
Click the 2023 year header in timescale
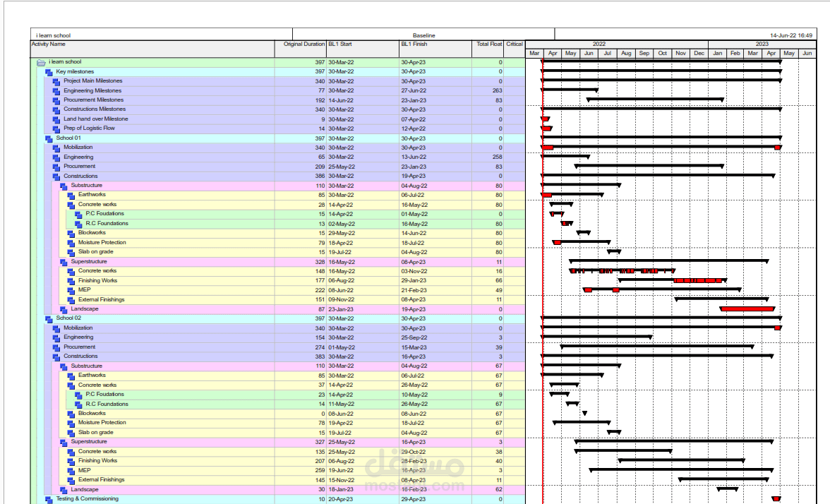762,44
